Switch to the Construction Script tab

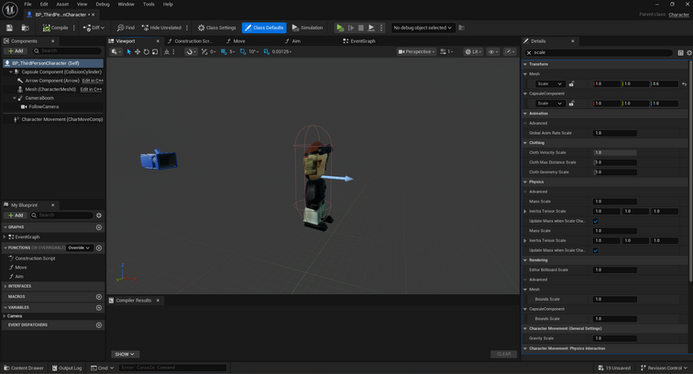click(190, 41)
